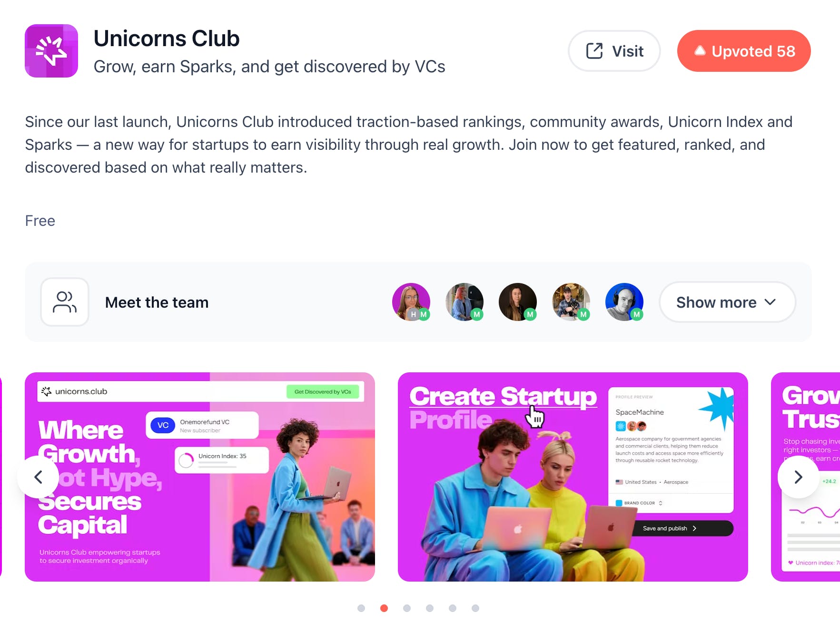Expand team list with Show more

point(727,302)
